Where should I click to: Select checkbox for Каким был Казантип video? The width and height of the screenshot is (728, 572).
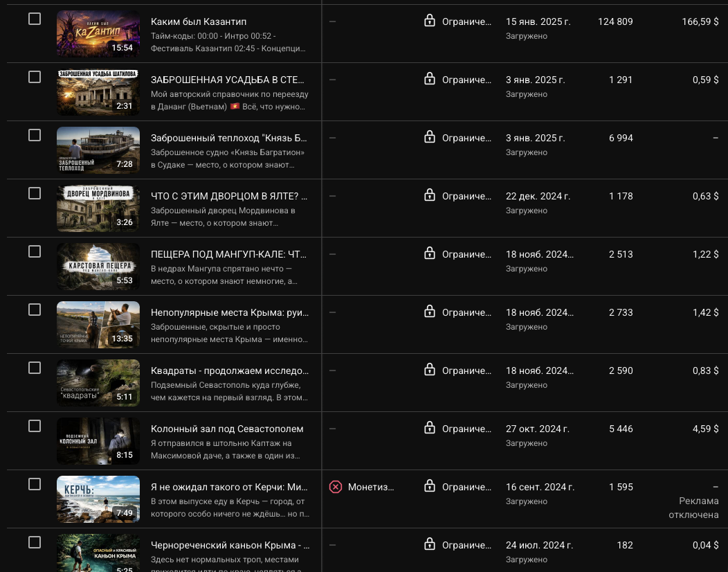point(35,19)
